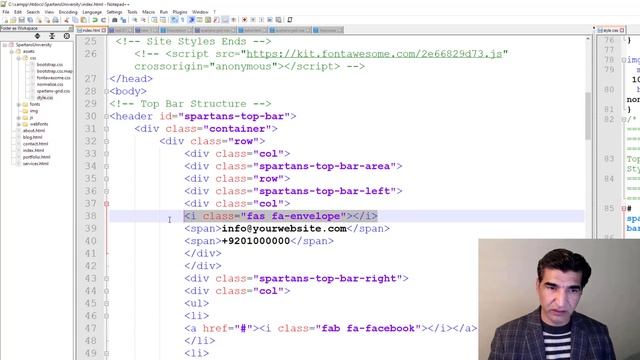Undo the last edit from toolbar
The height and width of the screenshot is (360, 640).
pos(95,20)
